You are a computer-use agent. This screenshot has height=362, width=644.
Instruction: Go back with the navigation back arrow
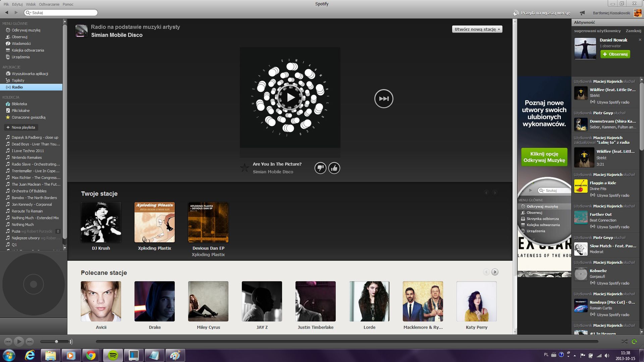click(x=6, y=12)
